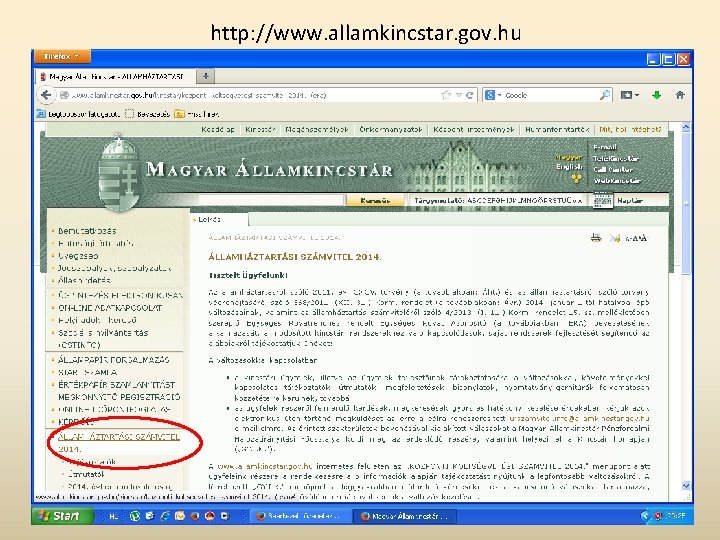Open the Bevezetés bookmark
This screenshot has width=720, height=540.
coord(148,114)
